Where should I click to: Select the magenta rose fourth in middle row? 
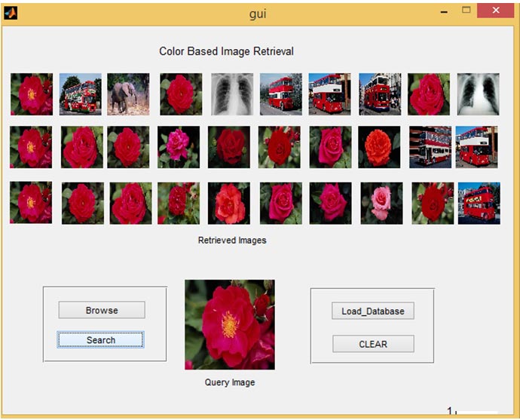(179, 147)
